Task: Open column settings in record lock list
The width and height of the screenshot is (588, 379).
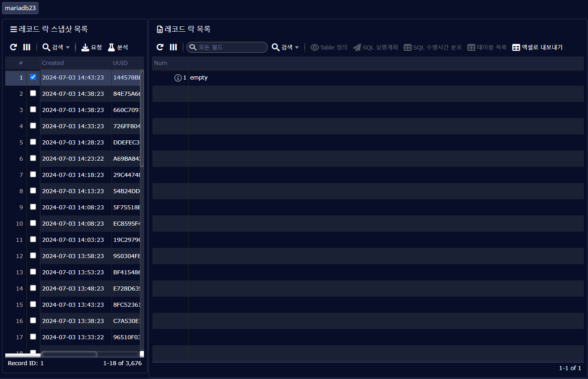Action: click(174, 47)
